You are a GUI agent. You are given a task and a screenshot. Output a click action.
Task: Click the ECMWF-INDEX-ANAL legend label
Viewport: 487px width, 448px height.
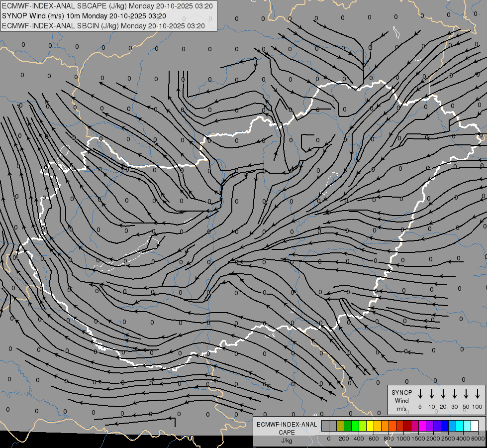point(287,425)
